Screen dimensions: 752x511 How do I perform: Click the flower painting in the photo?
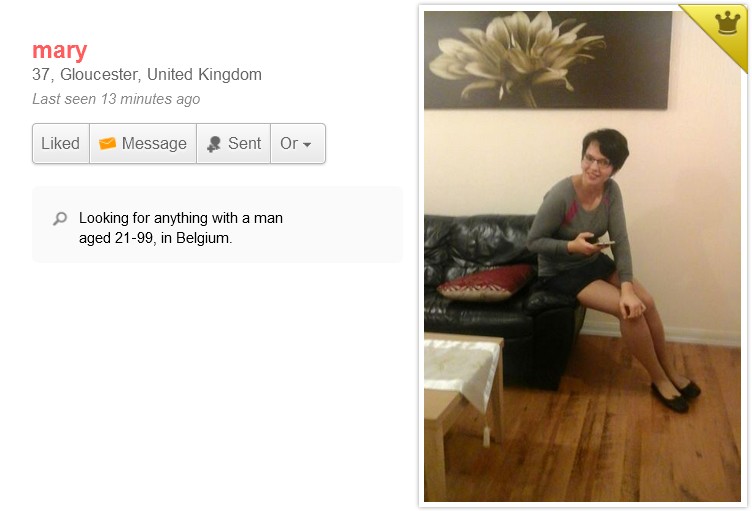[x=548, y=60]
